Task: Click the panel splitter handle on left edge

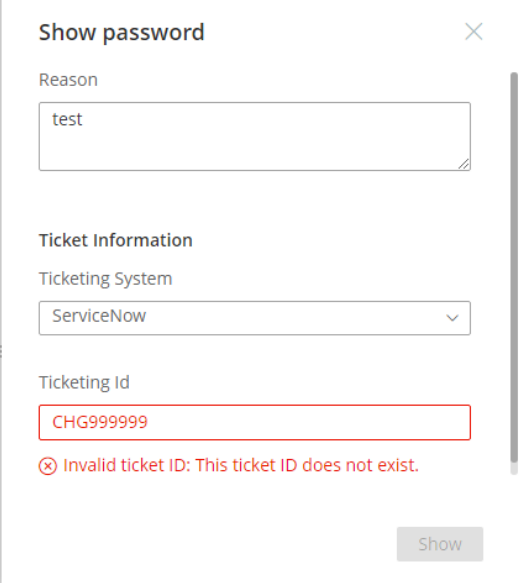Action: (x=1, y=351)
